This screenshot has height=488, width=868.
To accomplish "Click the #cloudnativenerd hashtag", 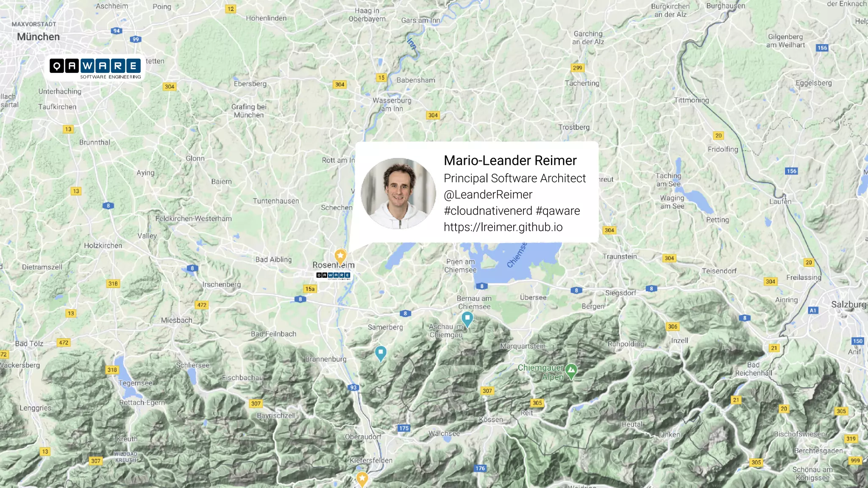I will [x=488, y=211].
